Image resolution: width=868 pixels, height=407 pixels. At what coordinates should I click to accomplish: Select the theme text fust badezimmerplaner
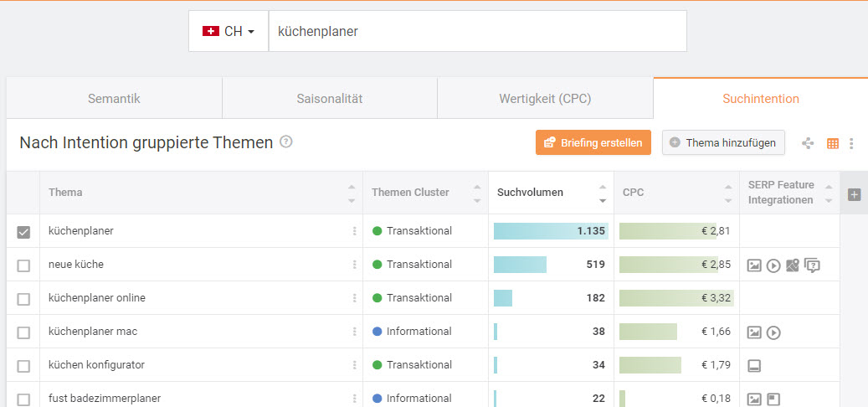pos(105,398)
